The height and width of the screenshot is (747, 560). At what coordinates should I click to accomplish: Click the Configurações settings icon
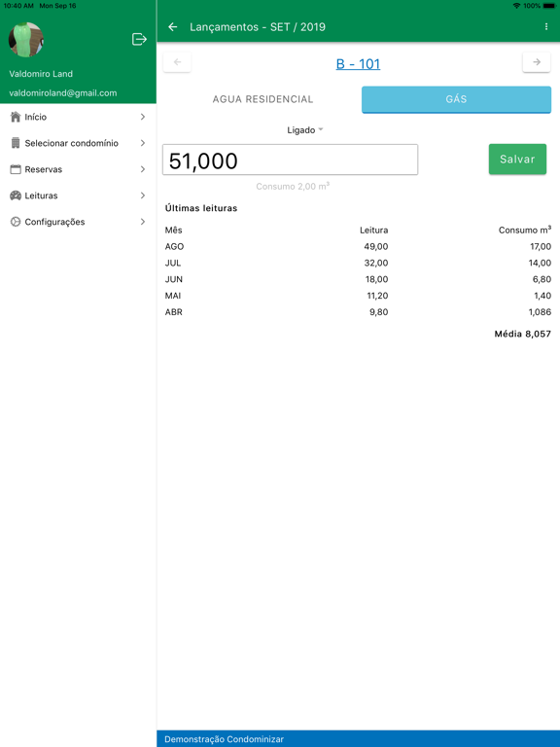point(16,222)
